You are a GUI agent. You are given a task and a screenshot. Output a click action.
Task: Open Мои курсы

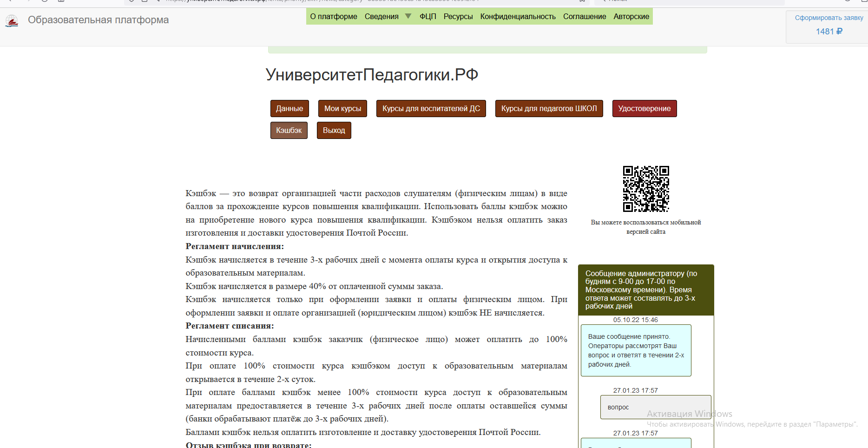point(342,108)
